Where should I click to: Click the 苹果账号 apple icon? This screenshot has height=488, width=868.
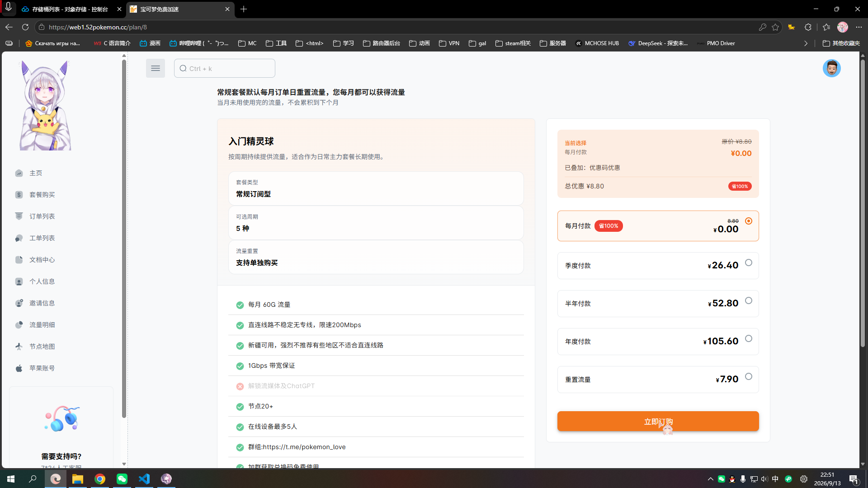[19, 368]
